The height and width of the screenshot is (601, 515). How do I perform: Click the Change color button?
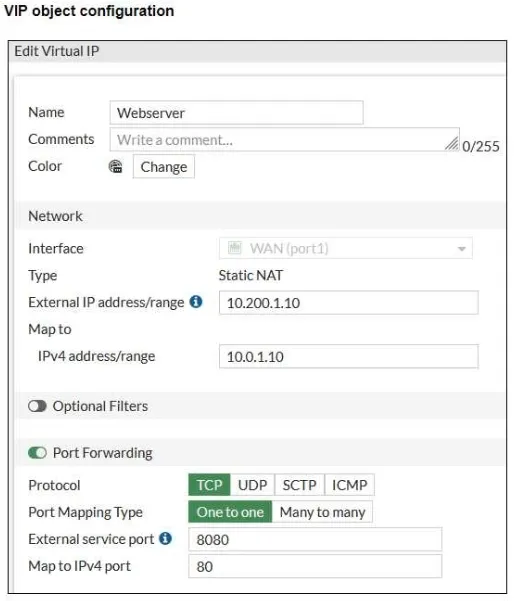[x=164, y=167]
